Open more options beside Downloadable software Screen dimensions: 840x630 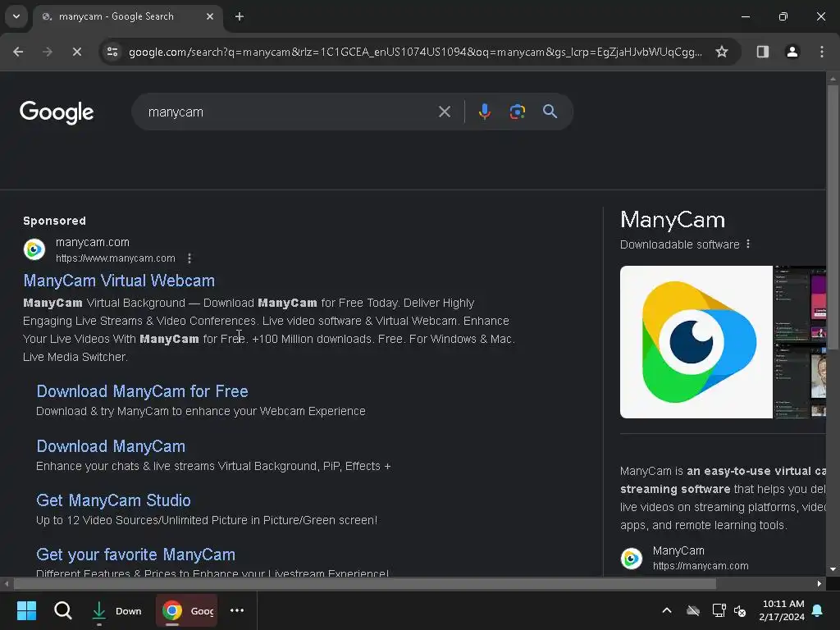coord(748,244)
